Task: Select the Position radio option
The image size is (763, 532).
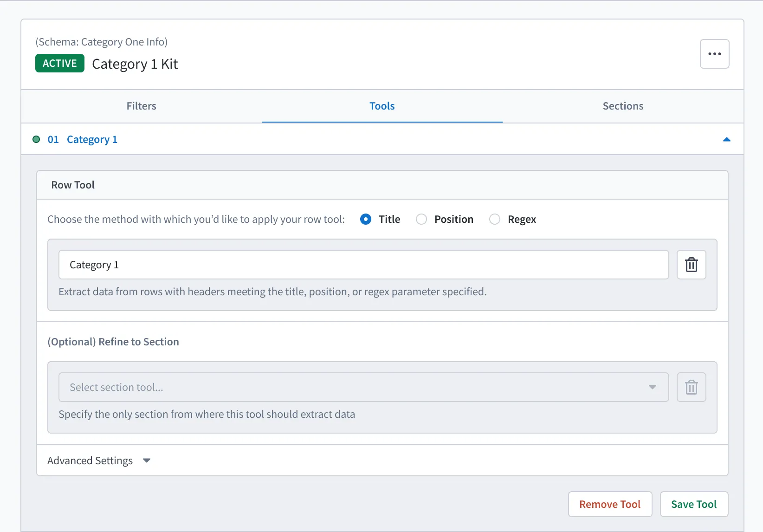Action: [x=421, y=219]
